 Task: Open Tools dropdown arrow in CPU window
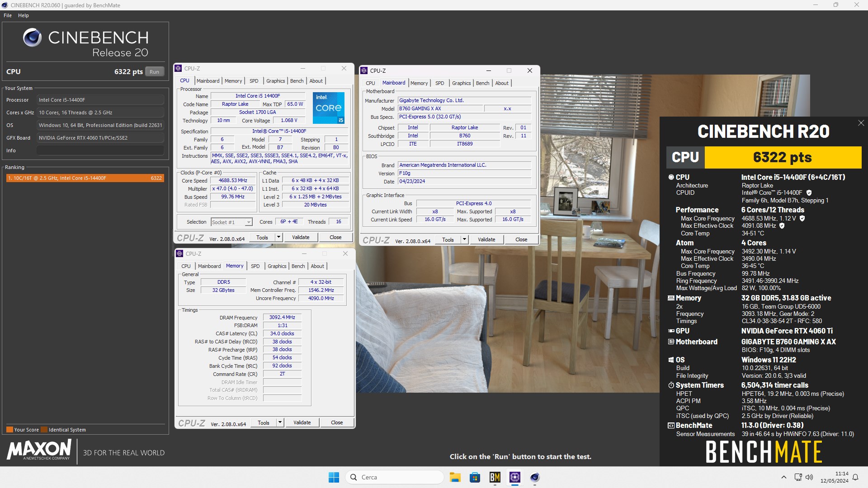[x=278, y=237]
